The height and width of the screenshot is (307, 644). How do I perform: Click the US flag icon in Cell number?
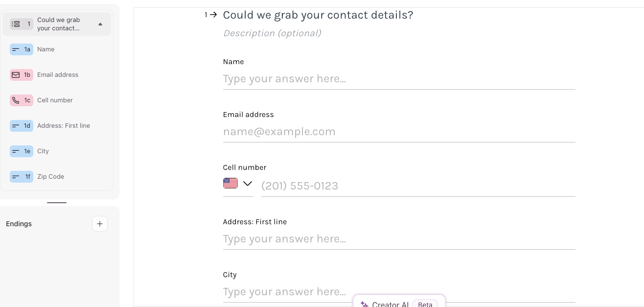click(230, 183)
